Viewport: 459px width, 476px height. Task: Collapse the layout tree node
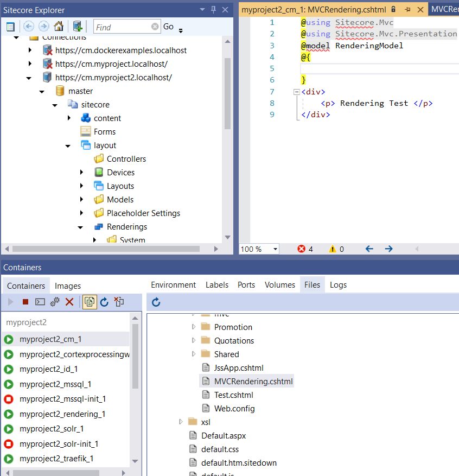pos(68,145)
